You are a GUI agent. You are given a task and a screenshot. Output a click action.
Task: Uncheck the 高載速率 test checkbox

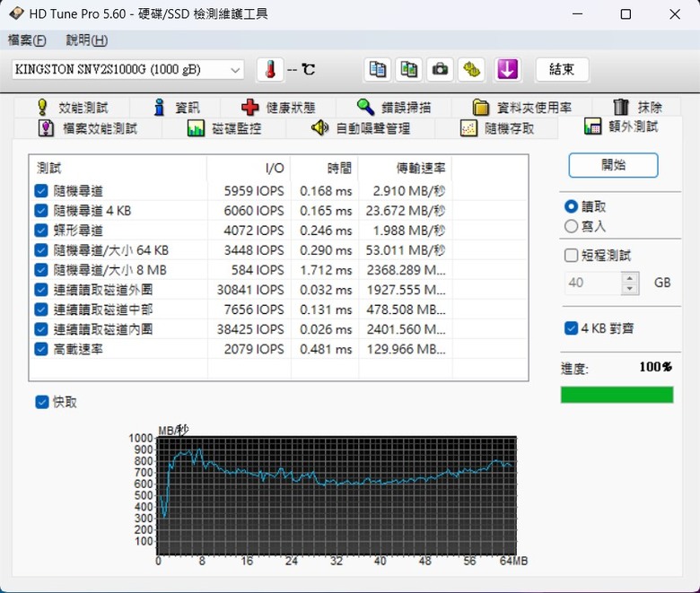coord(41,349)
